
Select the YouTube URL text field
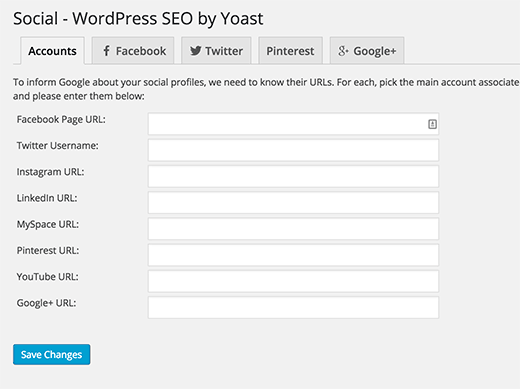pos(293,281)
